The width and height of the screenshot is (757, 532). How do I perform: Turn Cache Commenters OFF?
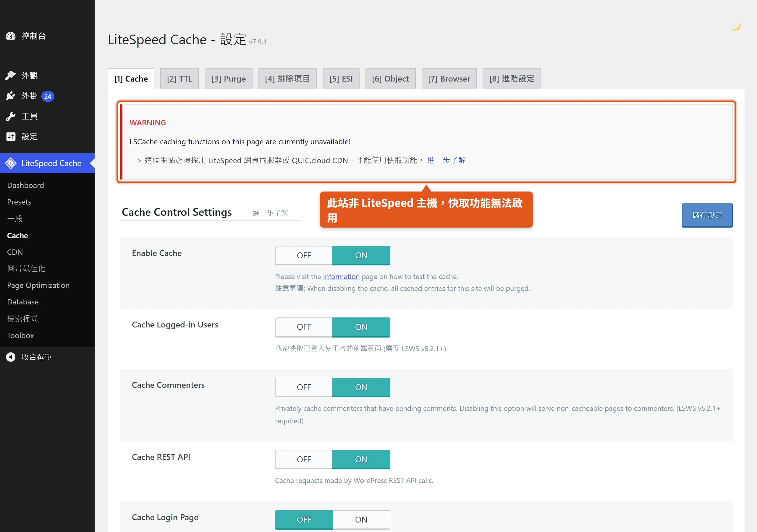(x=304, y=387)
